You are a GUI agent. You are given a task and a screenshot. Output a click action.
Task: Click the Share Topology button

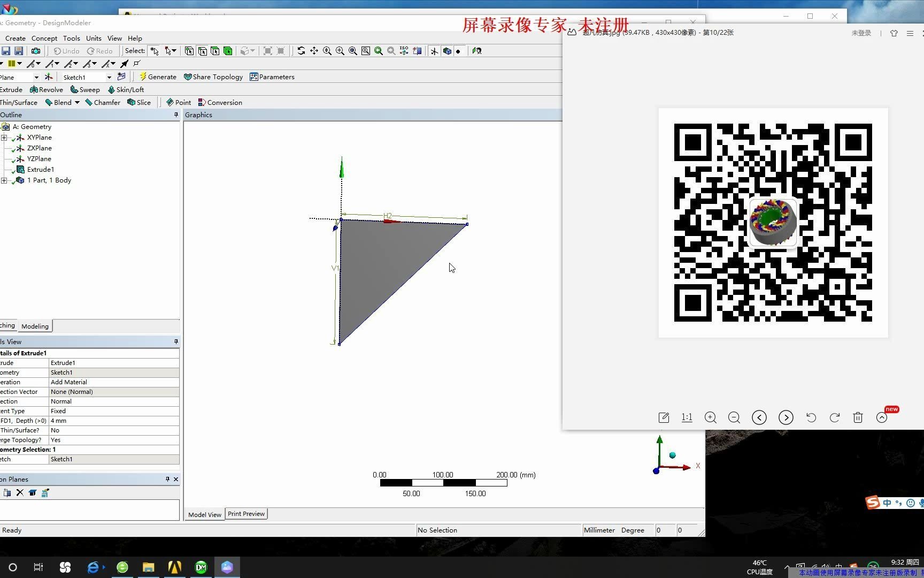213,77
